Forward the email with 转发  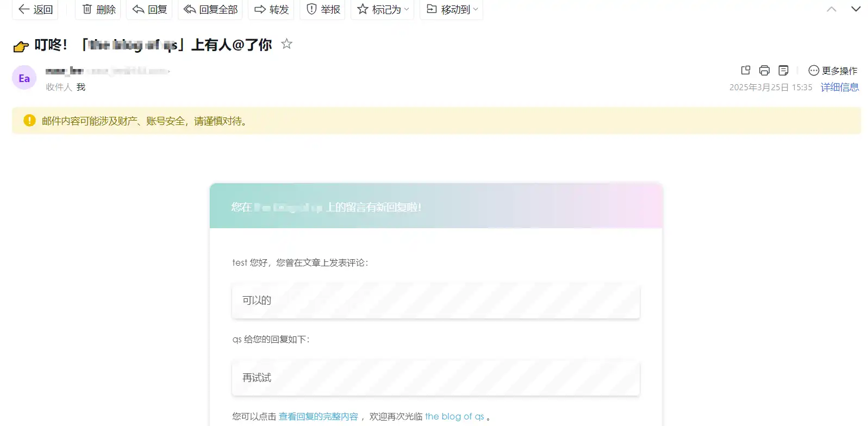pos(271,9)
